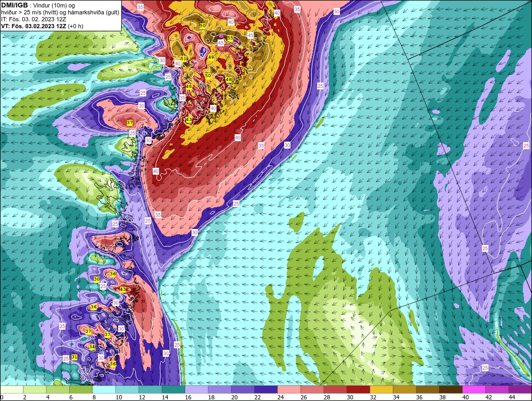This screenshot has width=532, height=401.
Task: Click the dark brown 38–40 m/s swatch
Action: [451, 389]
